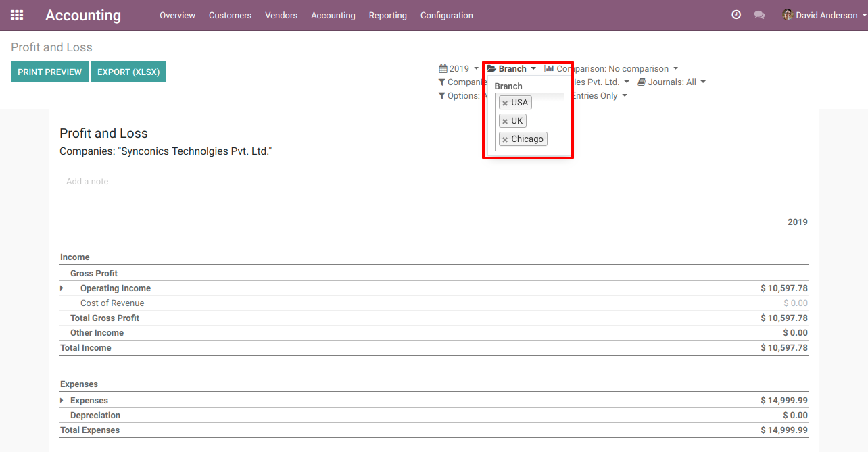Expand the Expenses row arrow
The width and height of the screenshot is (868, 452).
(62, 401)
